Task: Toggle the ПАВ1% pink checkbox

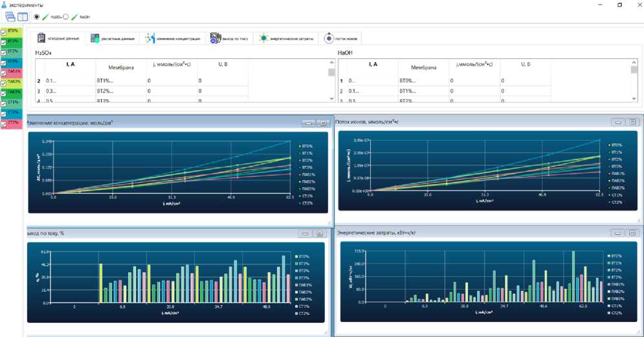Action: (x=3, y=73)
